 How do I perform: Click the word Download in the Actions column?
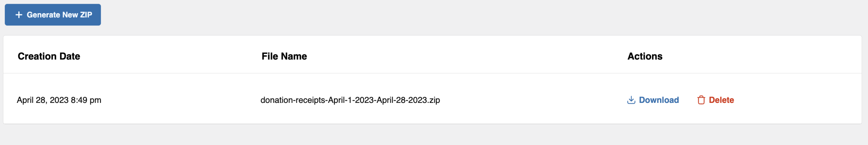coord(659,100)
